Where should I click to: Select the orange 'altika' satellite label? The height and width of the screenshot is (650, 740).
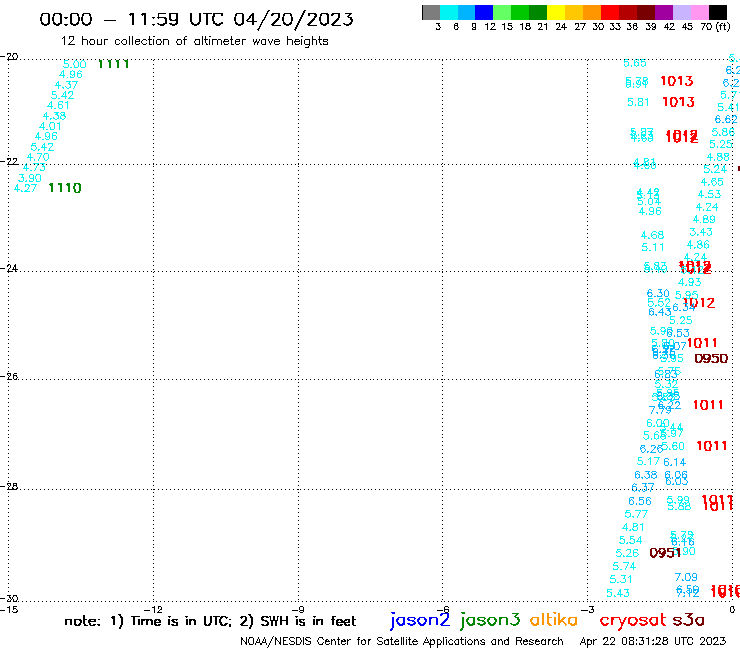553,620
